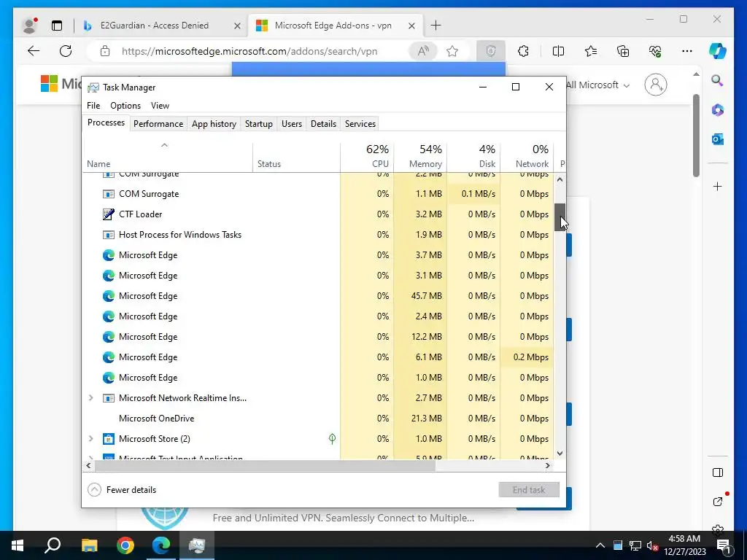The height and width of the screenshot is (560, 747).
Task: Open the Copilot sidebar icon
Action: point(718,51)
